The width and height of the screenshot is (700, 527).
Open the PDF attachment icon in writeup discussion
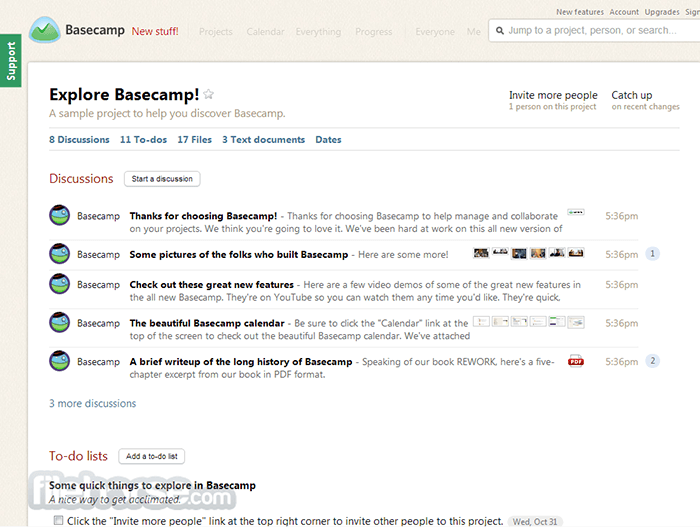[576, 361]
